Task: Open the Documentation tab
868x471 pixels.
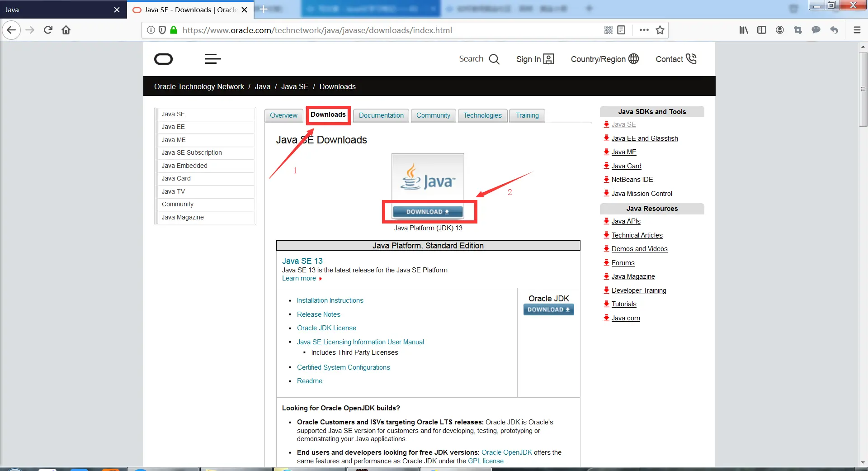Action: coord(381,115)
